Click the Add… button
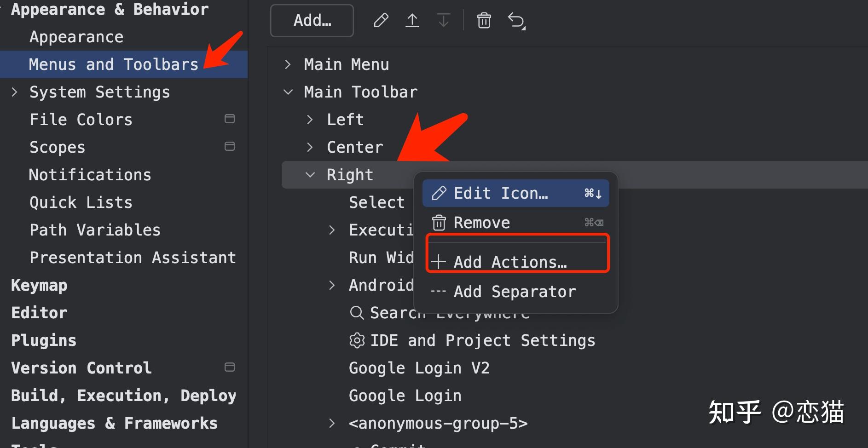 312,20
